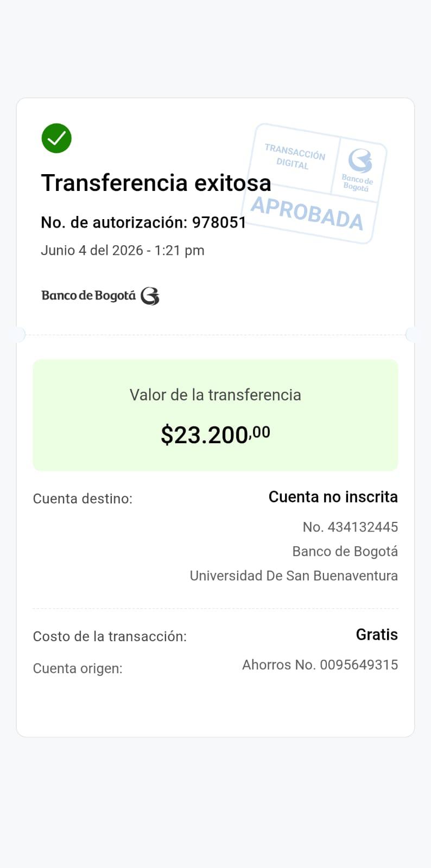Tap the Valor de la transferencia label

coord(215,395)
